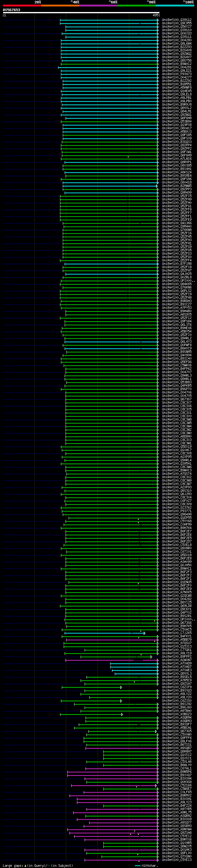Viewport: 197px width, 868px height.
Task: Click hit label UniRef100_B2G4V8
Action: [x=176, y=50]
